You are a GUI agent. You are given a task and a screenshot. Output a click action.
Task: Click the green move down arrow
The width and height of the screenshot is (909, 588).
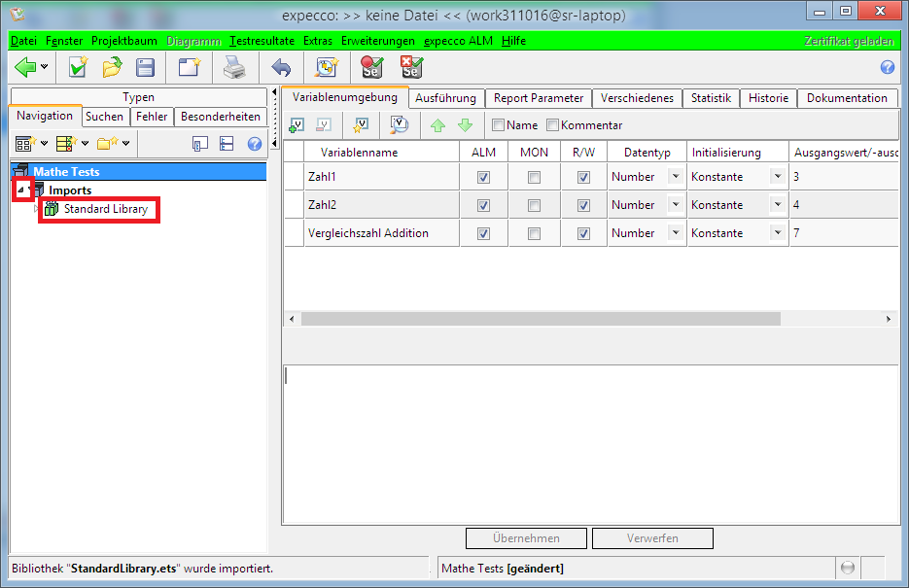click(465, 124)
